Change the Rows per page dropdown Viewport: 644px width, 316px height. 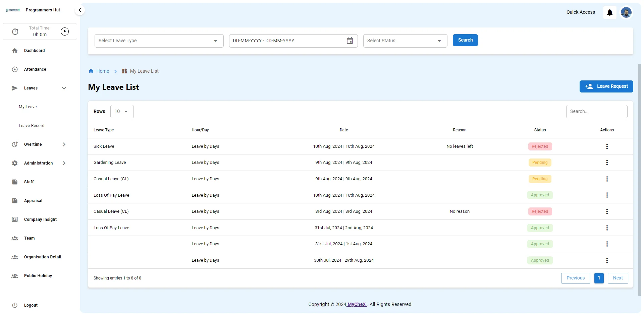coord(122,112)
